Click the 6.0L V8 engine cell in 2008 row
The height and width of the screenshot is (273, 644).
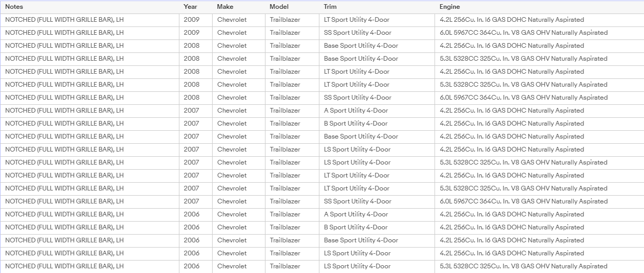click(524, 98)
